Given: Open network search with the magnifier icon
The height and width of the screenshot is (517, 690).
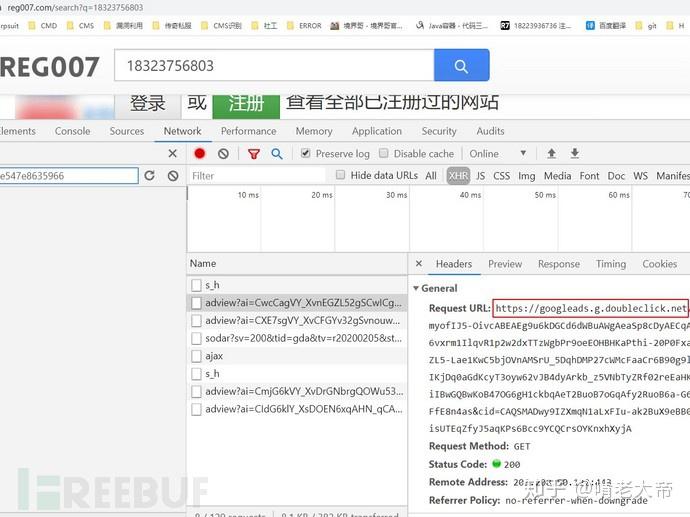Looking at the screenshot, I should coord(276,154).
